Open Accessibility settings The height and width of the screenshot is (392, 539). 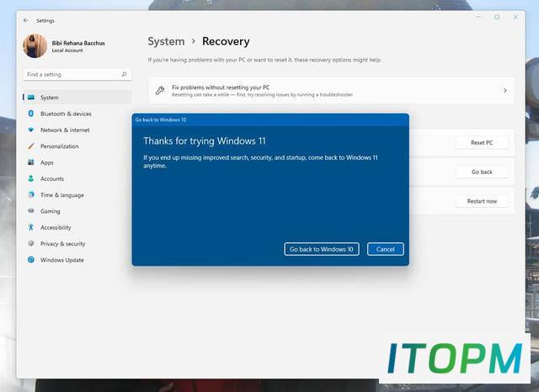coord(77,227)
